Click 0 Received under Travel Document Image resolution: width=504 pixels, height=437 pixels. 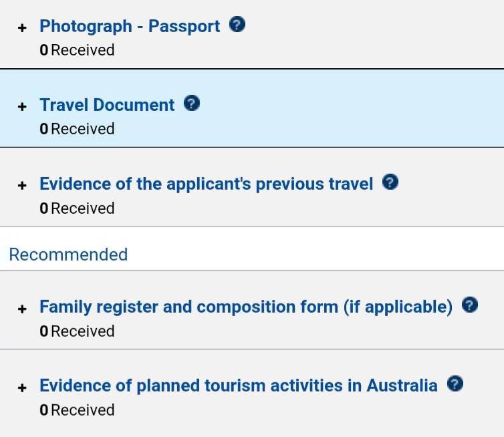point(77,129)
